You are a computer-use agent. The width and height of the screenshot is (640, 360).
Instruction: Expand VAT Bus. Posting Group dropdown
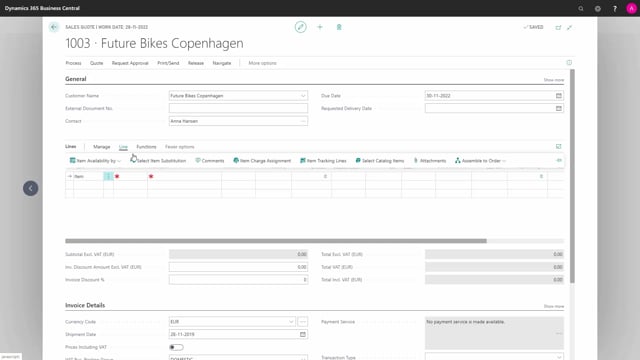point(303,358)
